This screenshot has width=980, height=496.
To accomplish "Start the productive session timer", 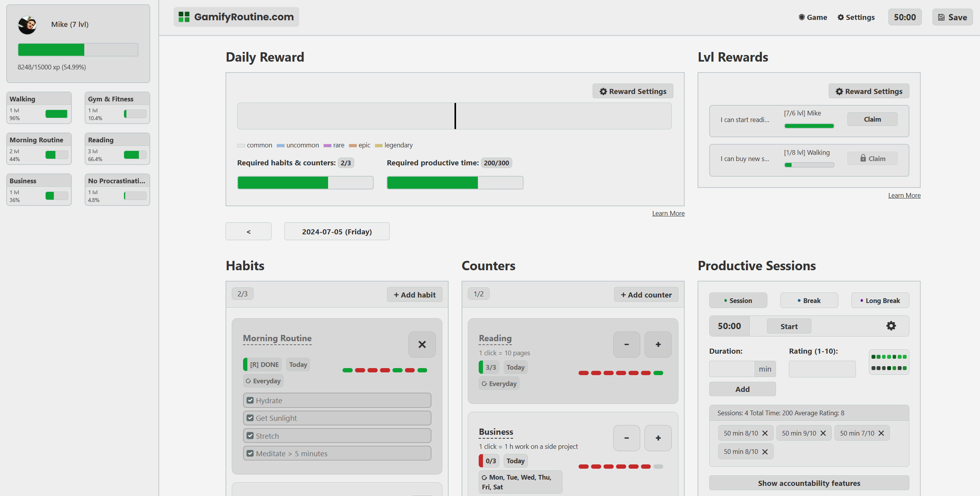I will pyautogui.click(x=789, y=326).
